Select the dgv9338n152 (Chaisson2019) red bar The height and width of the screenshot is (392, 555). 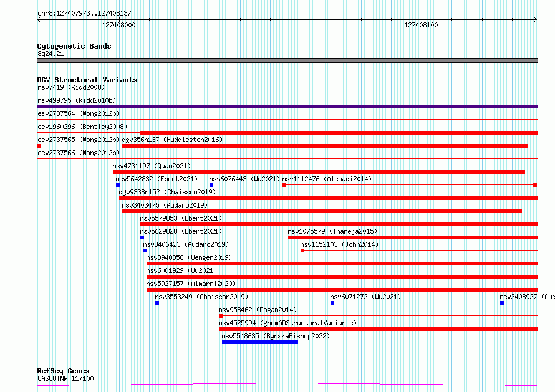click(329, 198)
